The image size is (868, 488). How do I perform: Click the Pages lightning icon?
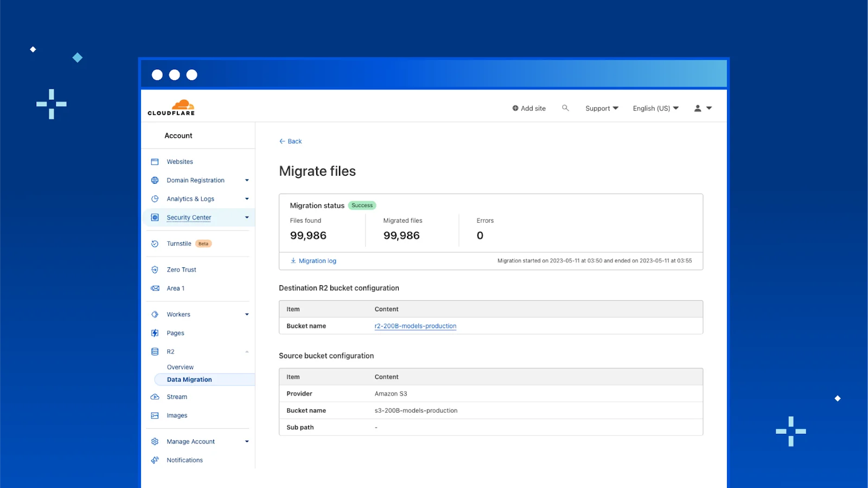155,333
